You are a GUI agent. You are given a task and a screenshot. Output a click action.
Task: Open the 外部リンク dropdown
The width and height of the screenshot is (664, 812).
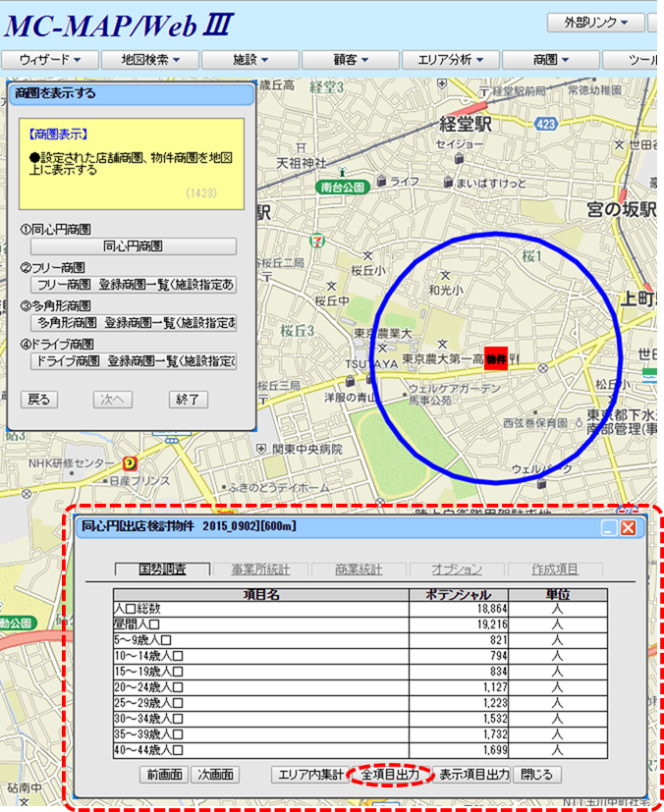(x=595, y=23)
